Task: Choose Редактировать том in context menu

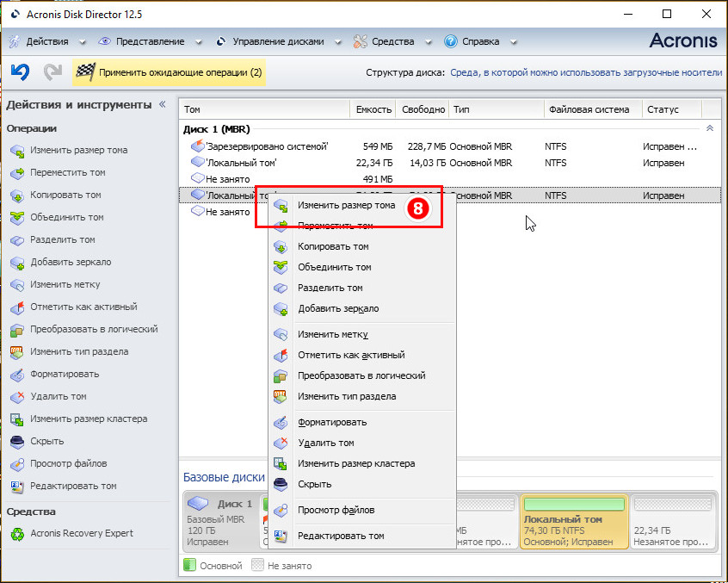Action: pyautogui.click(x=362, y=536)
